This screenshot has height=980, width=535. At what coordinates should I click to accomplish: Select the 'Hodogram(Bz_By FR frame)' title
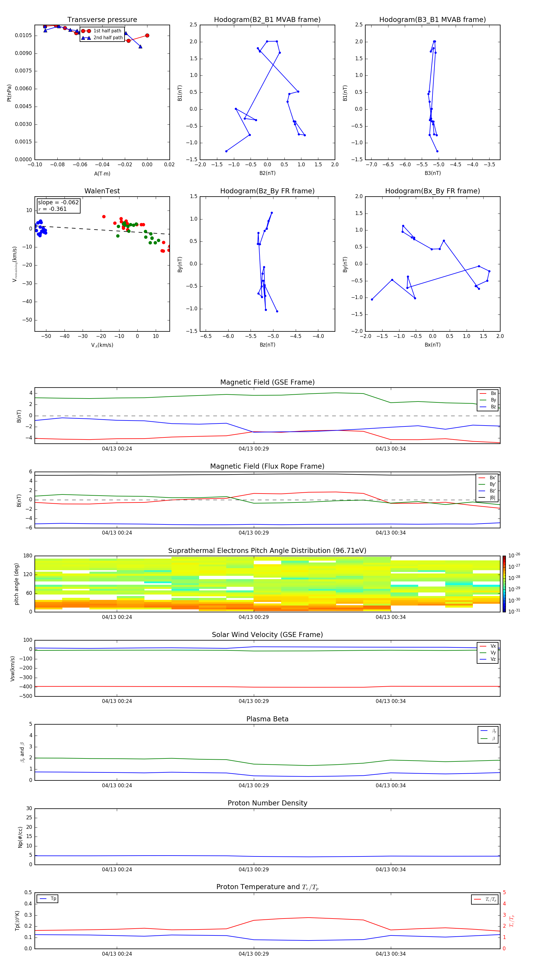pyautogui.click(x=267, y=191)
